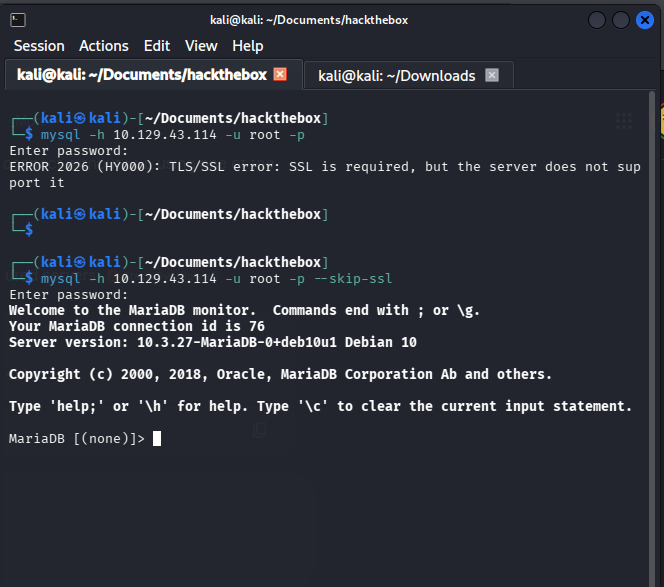Screen dimensions: 664x587
Task: Maximize the terminal window
Action: tap(621, 20)
